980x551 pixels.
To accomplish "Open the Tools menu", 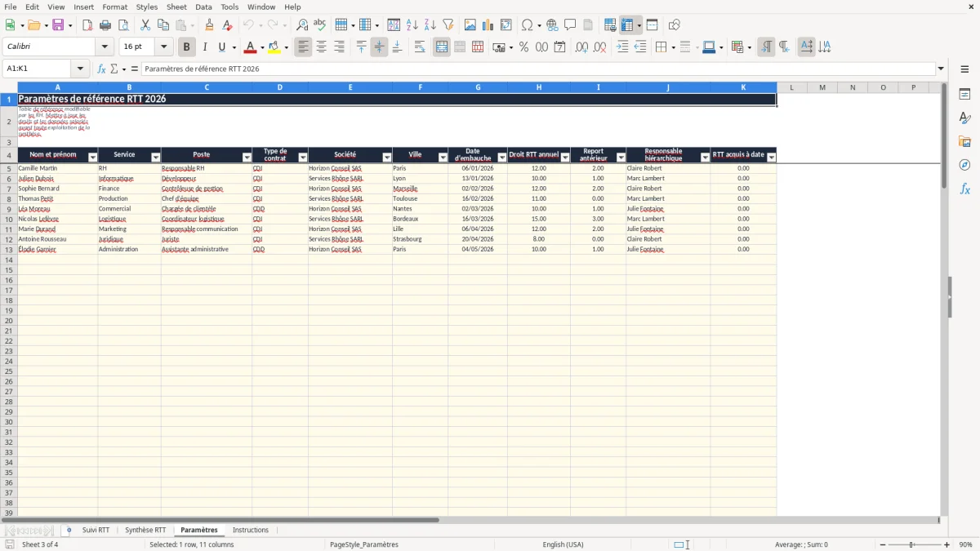I will tap(229, 7).
